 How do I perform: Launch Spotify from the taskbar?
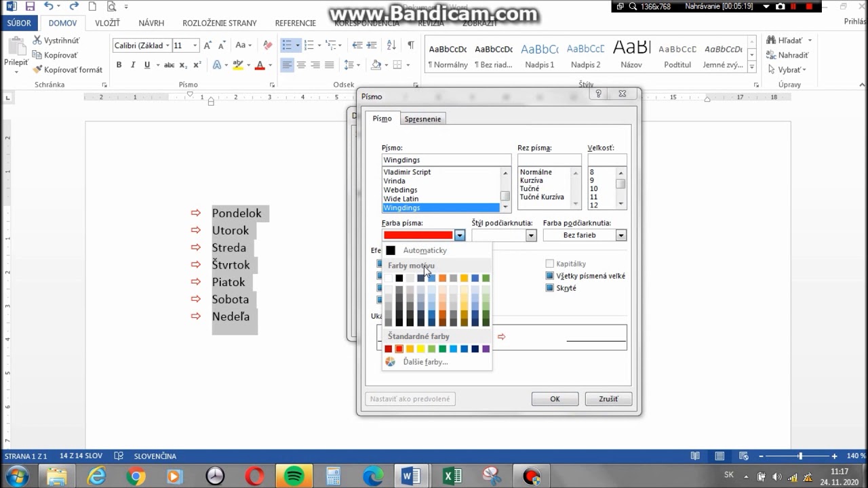click(294, 476)
